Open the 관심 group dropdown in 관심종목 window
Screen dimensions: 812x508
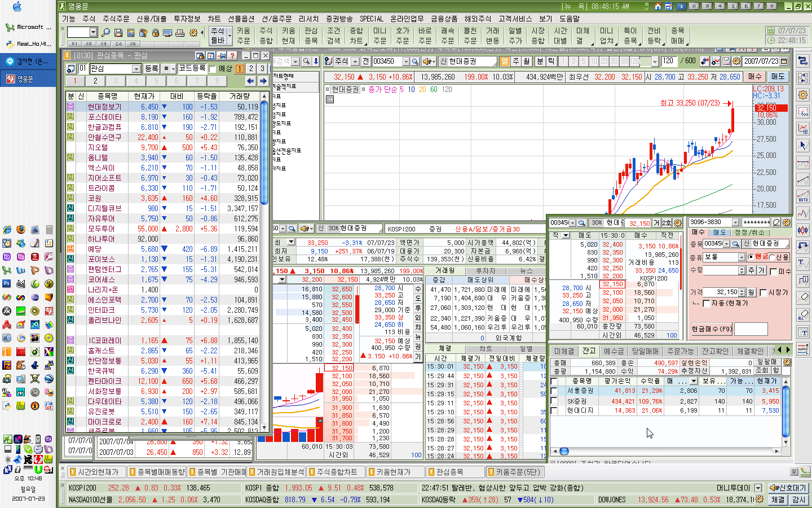[x=136, y=69]
